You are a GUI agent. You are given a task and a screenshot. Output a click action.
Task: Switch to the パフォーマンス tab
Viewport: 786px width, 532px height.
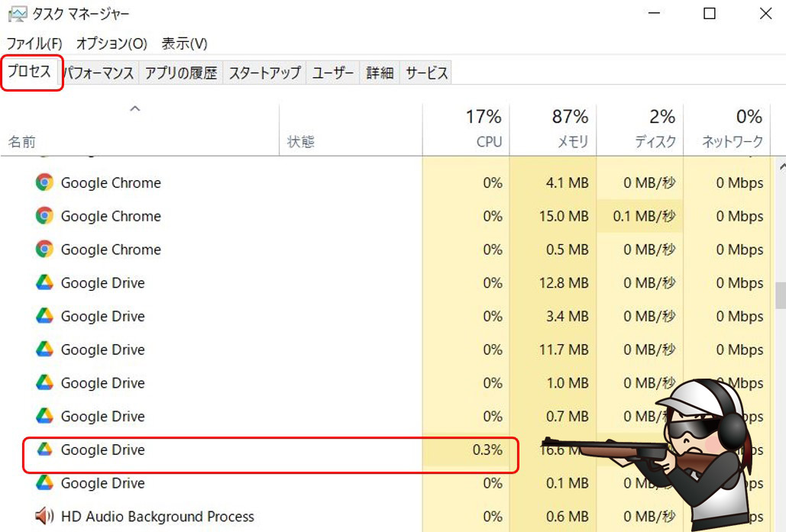point(99,73)
